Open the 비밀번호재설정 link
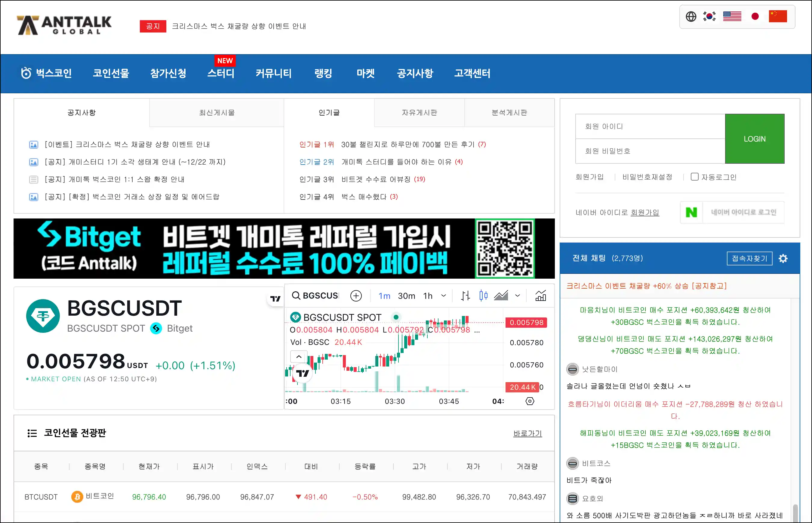The image size is (812, 523). 647,177
